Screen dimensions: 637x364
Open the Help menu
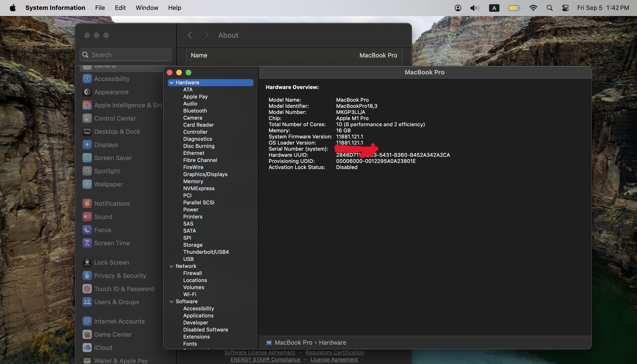(175, 8)
